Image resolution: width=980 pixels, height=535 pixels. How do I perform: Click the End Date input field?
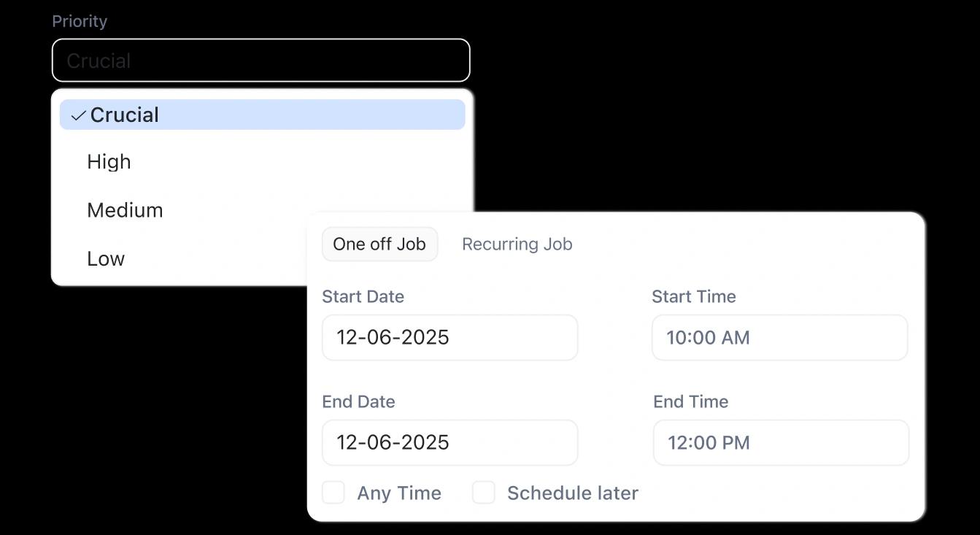450,442
